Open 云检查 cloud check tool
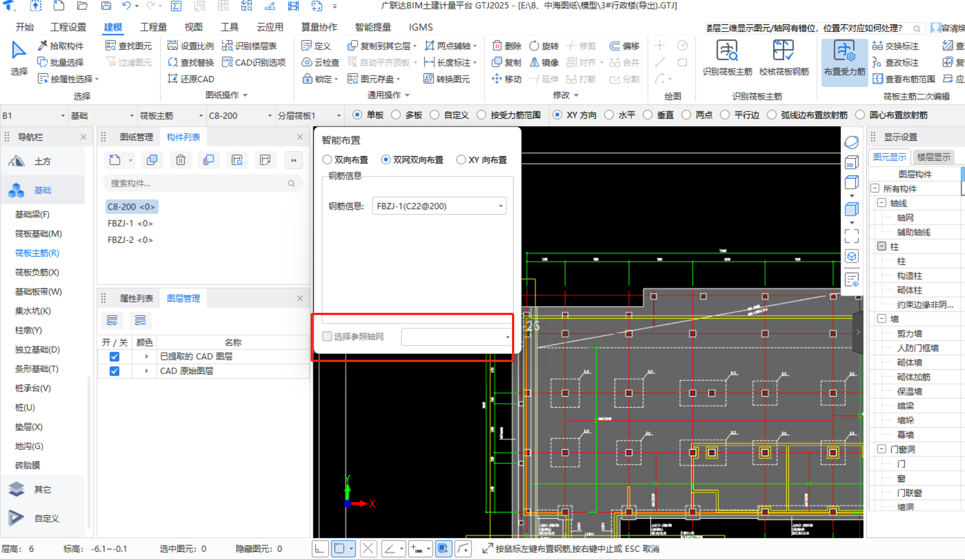This screenshot has width=965, height=560. tap(320, 62)
